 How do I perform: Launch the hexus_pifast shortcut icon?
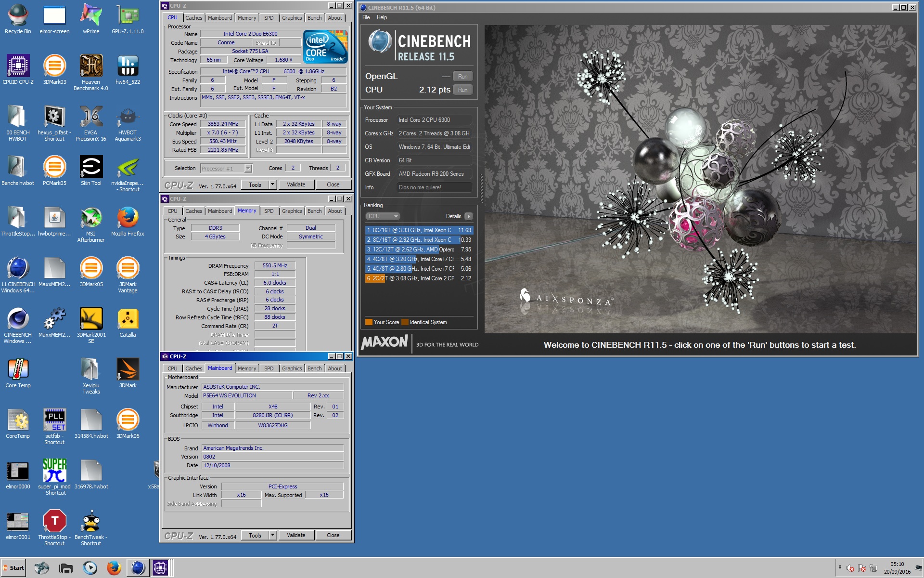point(54,123)
